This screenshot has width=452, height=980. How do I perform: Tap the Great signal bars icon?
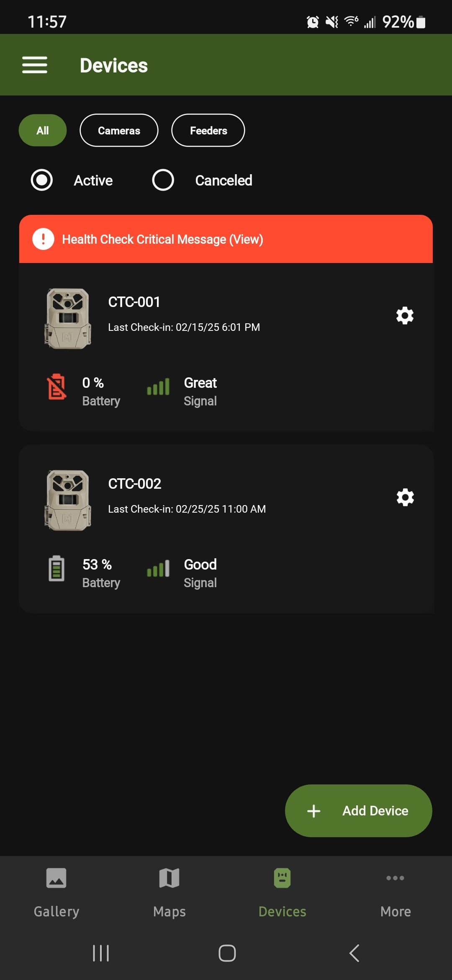click(158, 387)
